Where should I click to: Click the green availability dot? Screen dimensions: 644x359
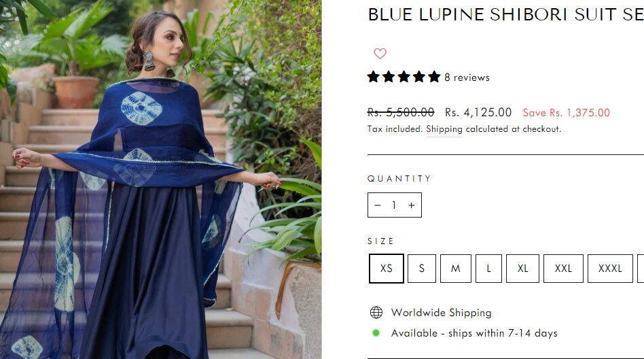(376, 332)
